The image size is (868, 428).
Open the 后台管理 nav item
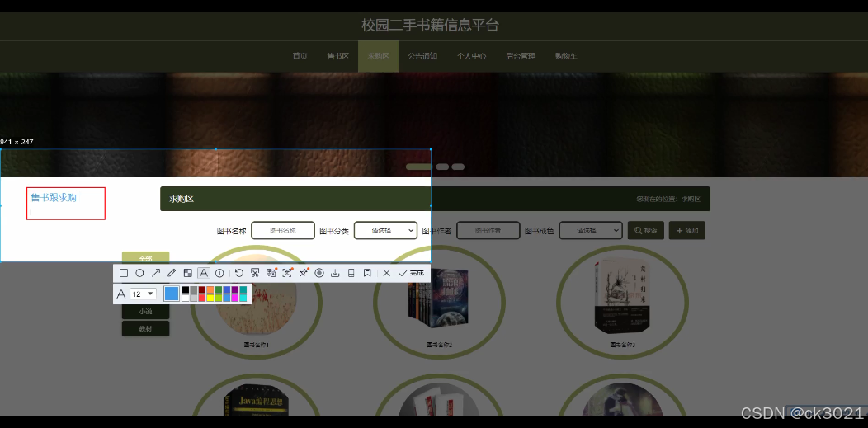(521, 56)
